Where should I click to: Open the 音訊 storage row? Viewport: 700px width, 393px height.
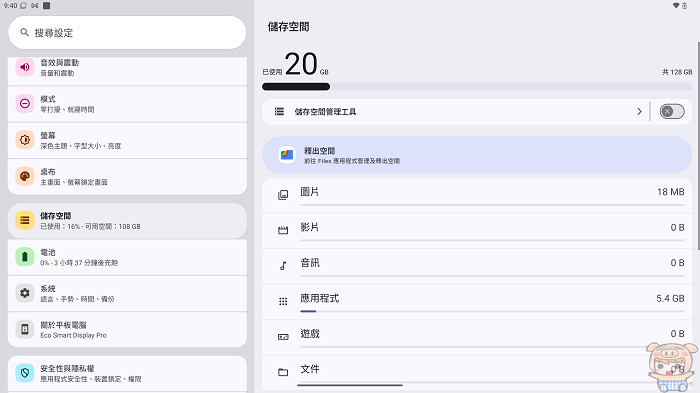pos(477,266)
